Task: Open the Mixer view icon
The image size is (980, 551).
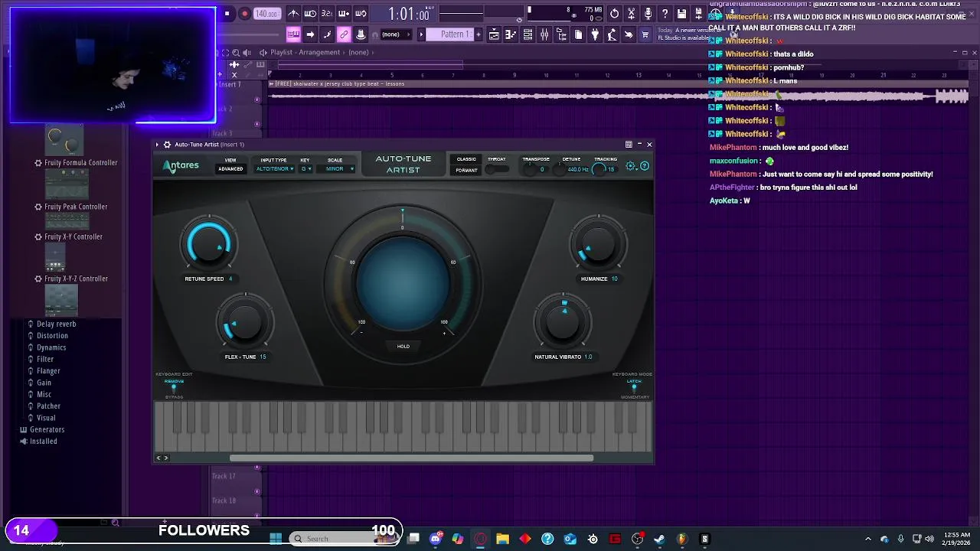Action: [x=544, y=34]
